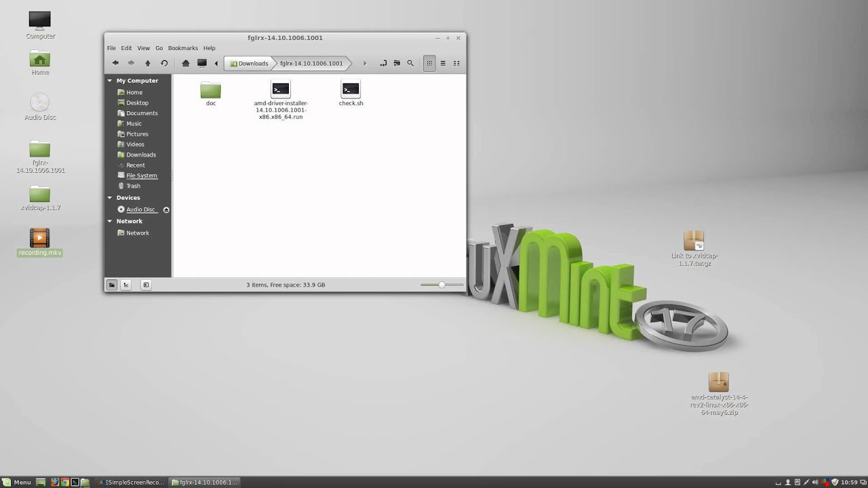
Task: Open the volume control in system tray
Action: [x=814, y=482]
